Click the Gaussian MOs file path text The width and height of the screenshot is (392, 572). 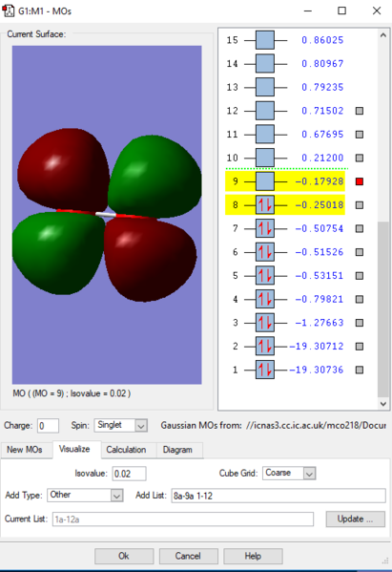[x=316, y=425]
